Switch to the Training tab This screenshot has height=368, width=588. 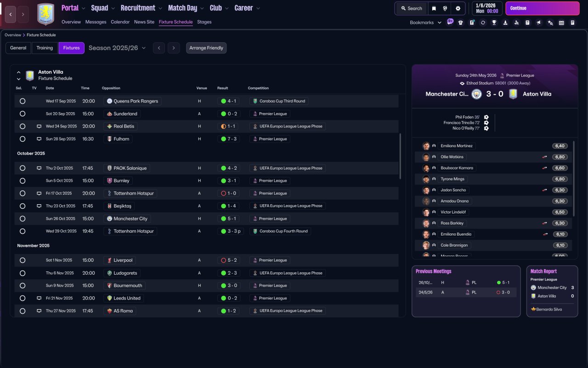point(45,48)
